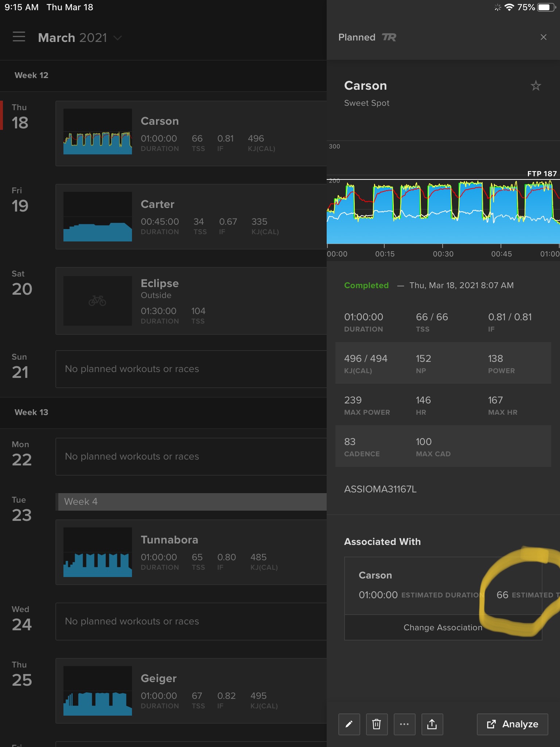Select the Fri 19 date label

(x=20, y=200)
